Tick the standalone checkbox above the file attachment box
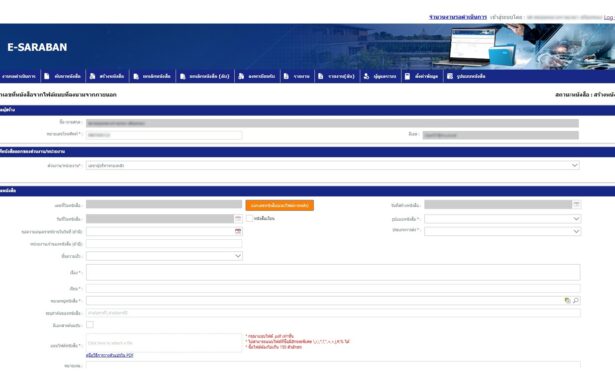The width and height of the screenshot is (615, 384). click(90, 324)
